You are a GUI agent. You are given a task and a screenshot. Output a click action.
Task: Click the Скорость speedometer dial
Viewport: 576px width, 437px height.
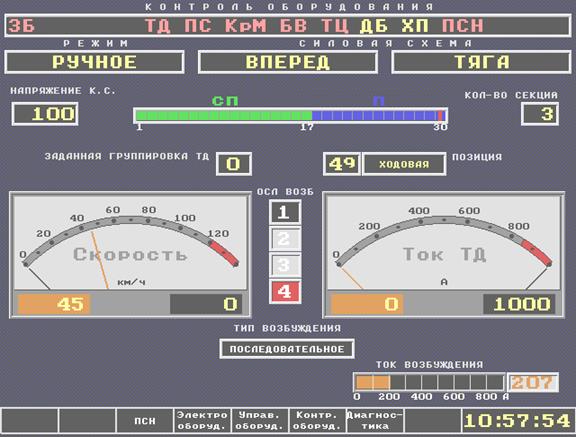point(130,242)
